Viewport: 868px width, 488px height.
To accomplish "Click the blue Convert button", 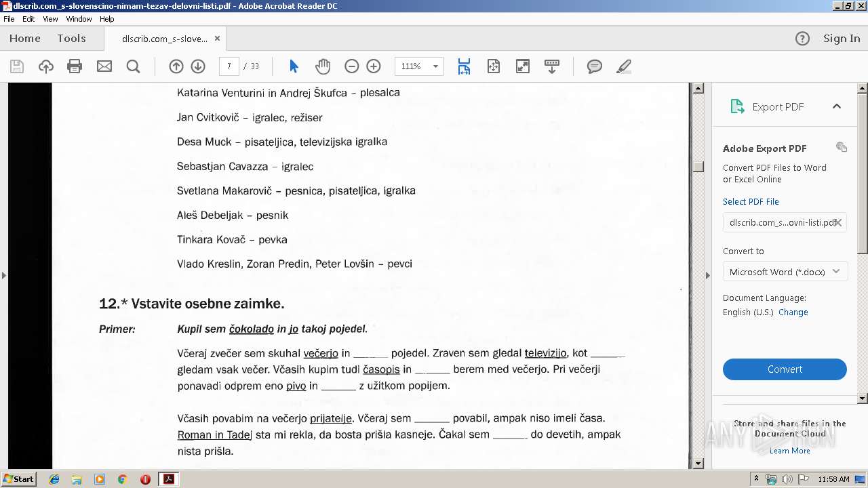I will [785, 369].
